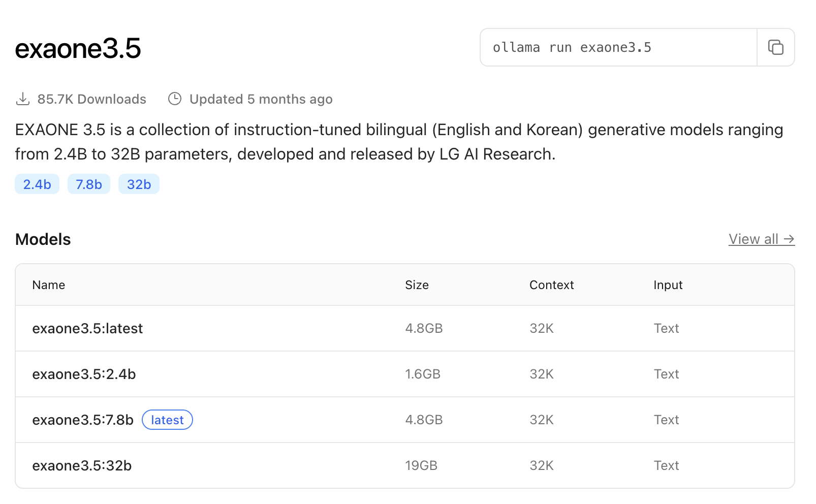
Task: Click the EXAONE 3.5 description paragraph
Action: [x=399, y=142]
